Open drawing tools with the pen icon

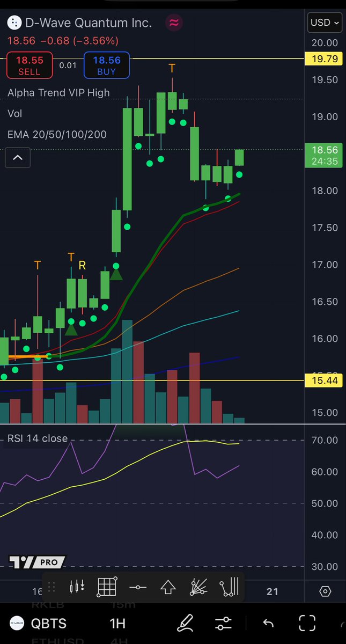pyautogui.click(x=186, y=623)
